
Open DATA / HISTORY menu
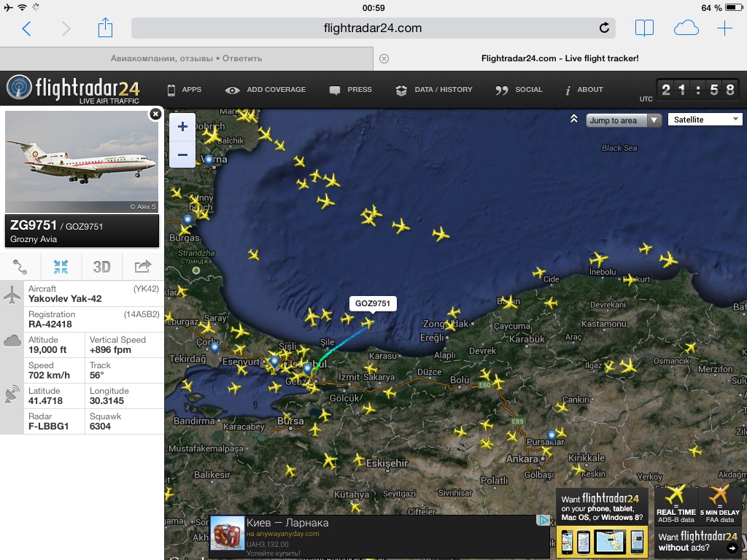pos(434,90)
